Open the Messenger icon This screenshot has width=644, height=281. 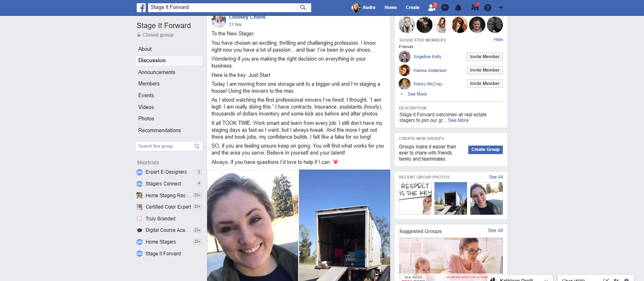tap(445, 8)
